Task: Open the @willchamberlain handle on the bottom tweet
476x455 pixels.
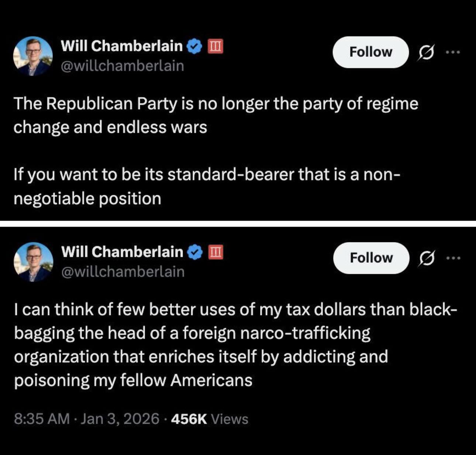Action: [123, 272]
